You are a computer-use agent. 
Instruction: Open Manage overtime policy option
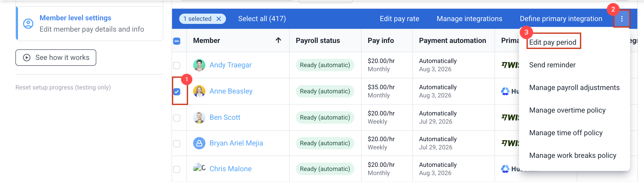coord(567,110)
